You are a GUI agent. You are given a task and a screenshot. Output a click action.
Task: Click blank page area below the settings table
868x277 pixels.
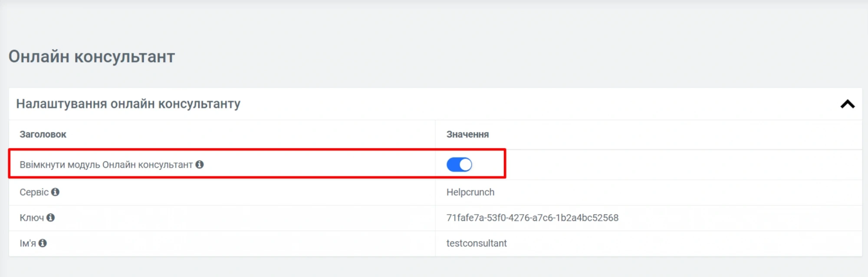point(434,267)
